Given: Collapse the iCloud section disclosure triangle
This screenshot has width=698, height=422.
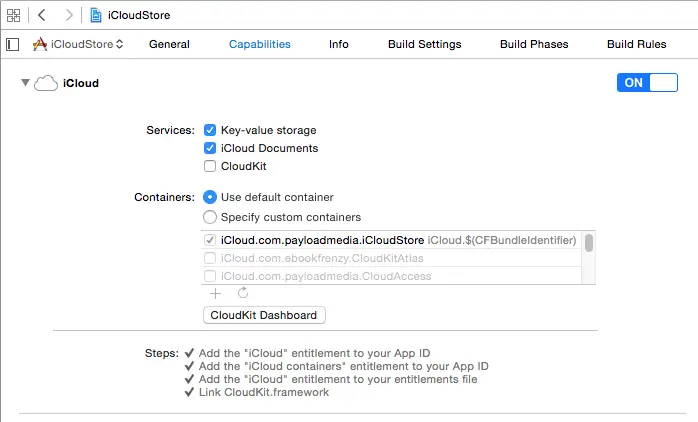Looking at the screenshot, I should click(25, 84).
